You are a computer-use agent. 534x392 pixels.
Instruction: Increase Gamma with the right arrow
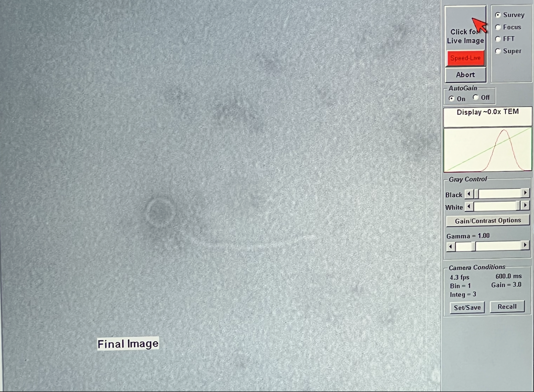(525, 245)
